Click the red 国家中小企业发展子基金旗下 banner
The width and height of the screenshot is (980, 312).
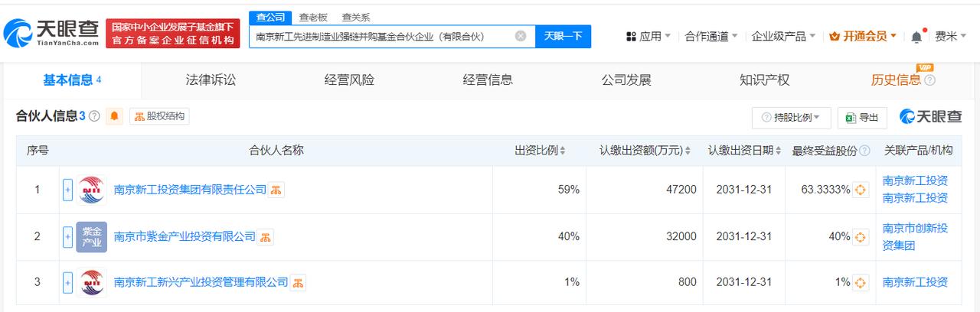coord(171,33)
